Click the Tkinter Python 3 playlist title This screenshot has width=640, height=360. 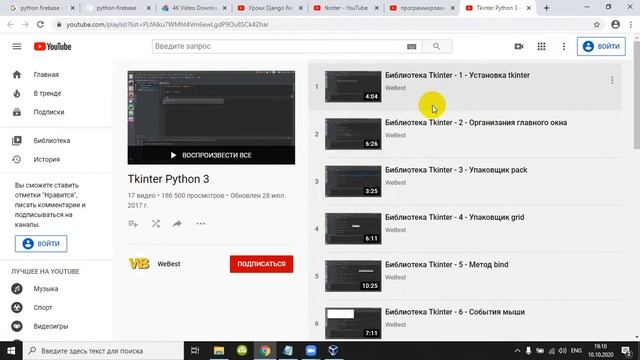168,179
